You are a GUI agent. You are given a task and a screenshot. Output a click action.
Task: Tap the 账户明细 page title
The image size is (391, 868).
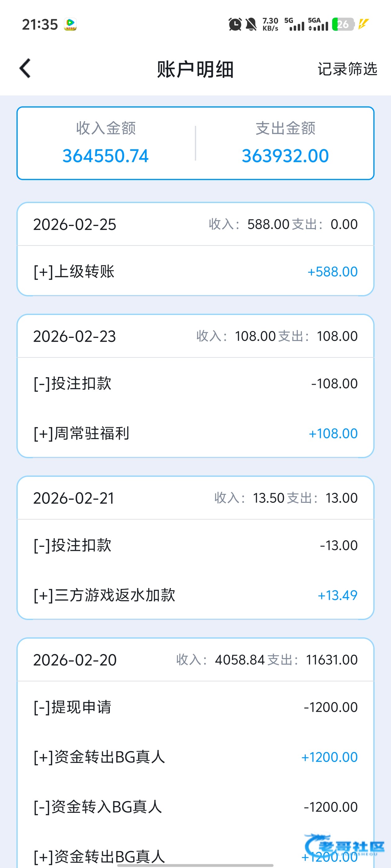195,69
